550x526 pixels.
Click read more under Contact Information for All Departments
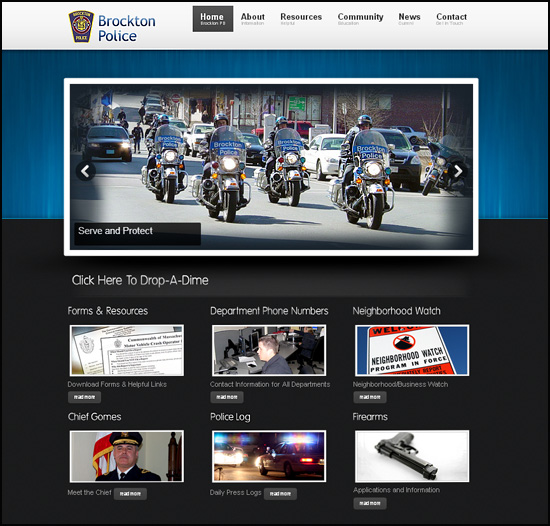(x=227, y=397)
